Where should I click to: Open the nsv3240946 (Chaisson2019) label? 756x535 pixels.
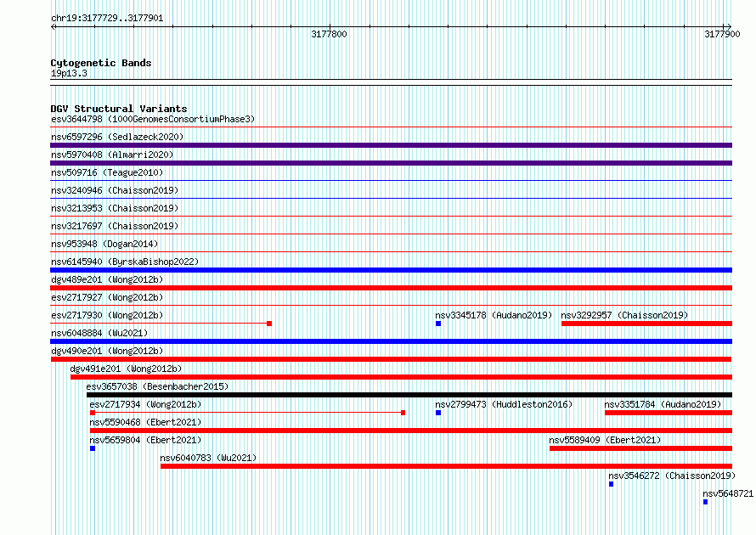coord(115,190)
